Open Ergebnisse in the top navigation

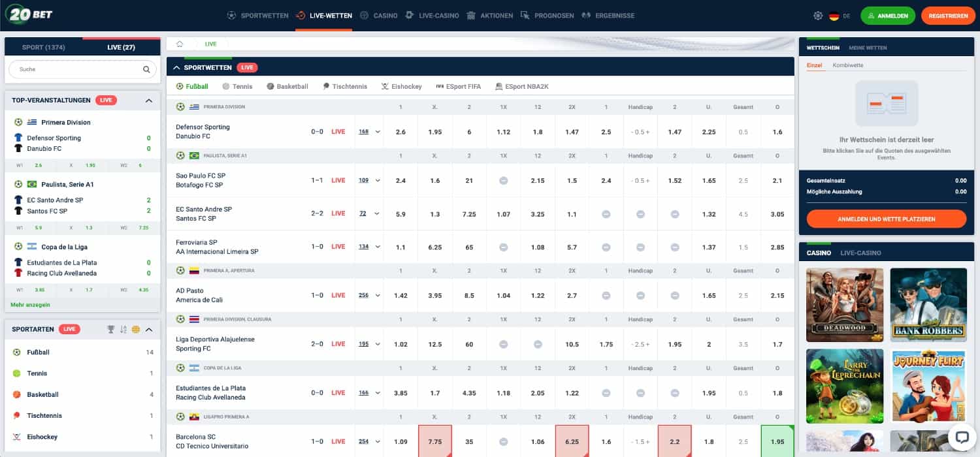tap(608, 16)
